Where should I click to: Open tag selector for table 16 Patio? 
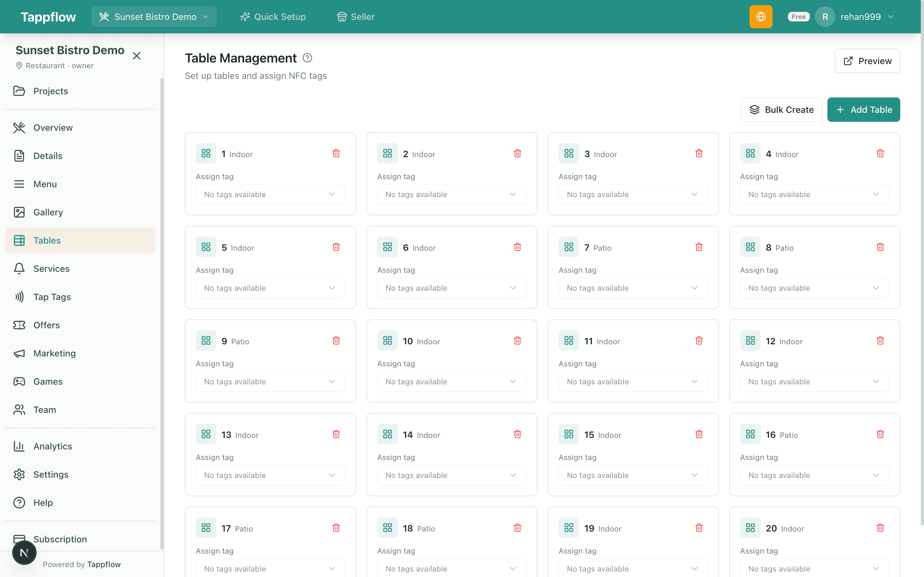click(x=814, y=475)
